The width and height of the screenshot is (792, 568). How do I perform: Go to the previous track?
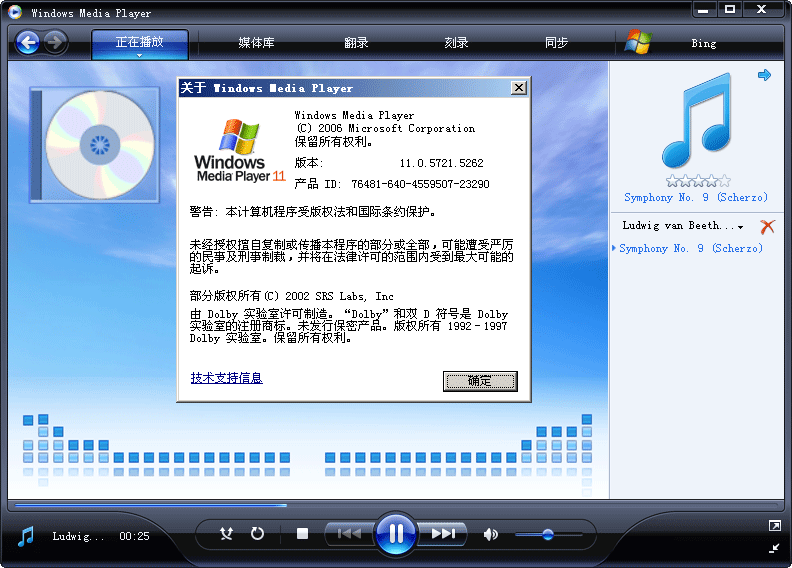pos(349,534)
